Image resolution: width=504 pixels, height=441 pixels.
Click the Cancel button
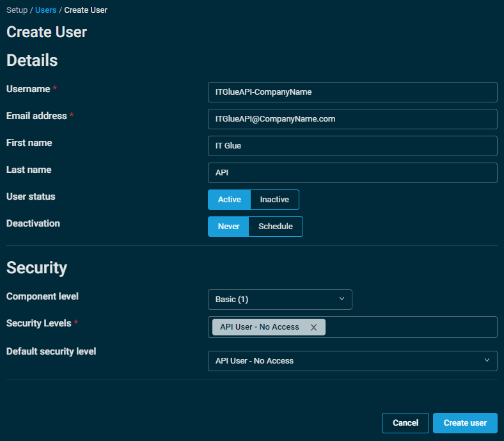406,423
